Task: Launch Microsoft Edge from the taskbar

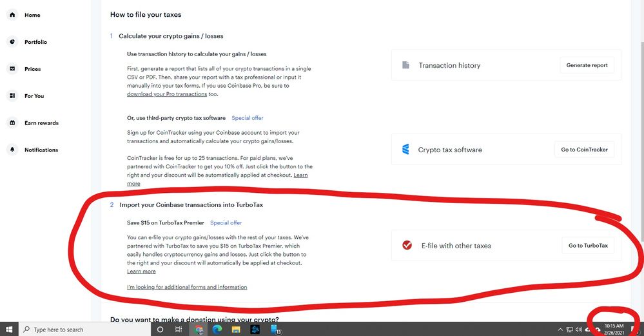Action: pos(217,329)
